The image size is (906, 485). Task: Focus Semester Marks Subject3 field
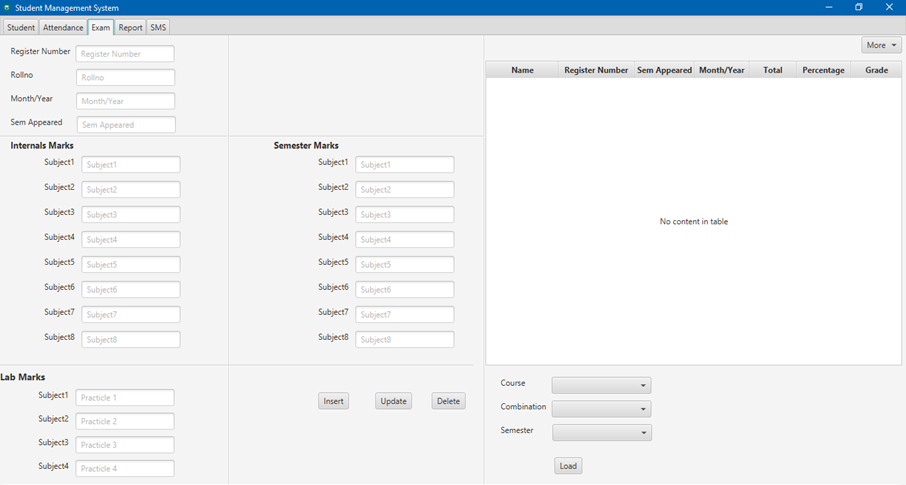[x=404, y=214]
